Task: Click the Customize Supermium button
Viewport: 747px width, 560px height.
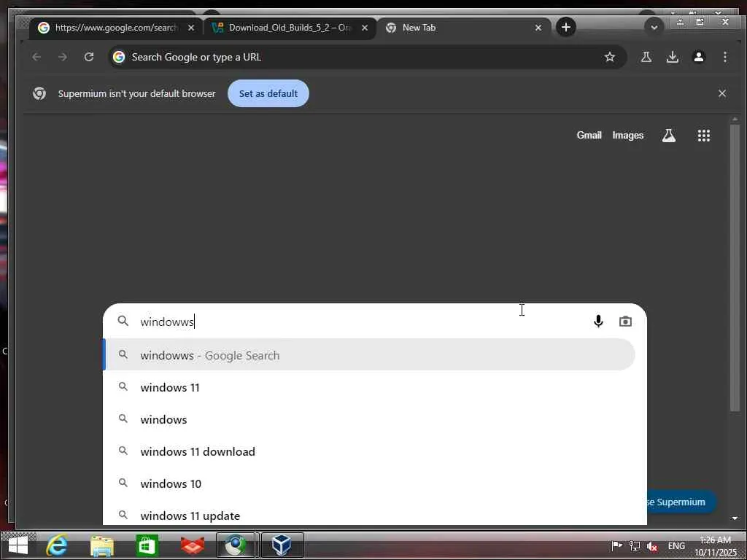Action: point(681,502)
